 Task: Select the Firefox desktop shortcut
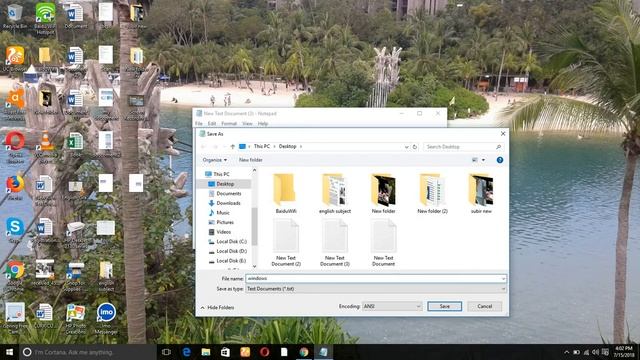(x=15, y=187)
